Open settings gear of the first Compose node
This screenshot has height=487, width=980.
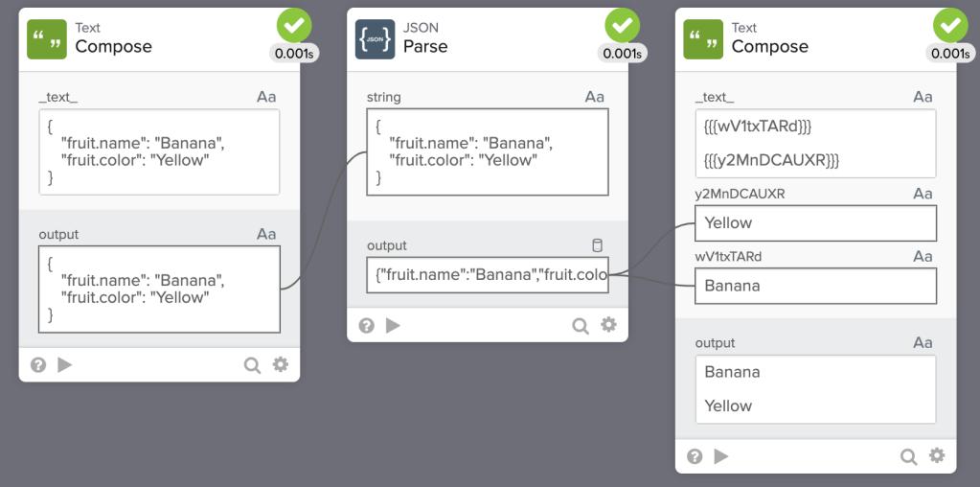pos(281,364)
